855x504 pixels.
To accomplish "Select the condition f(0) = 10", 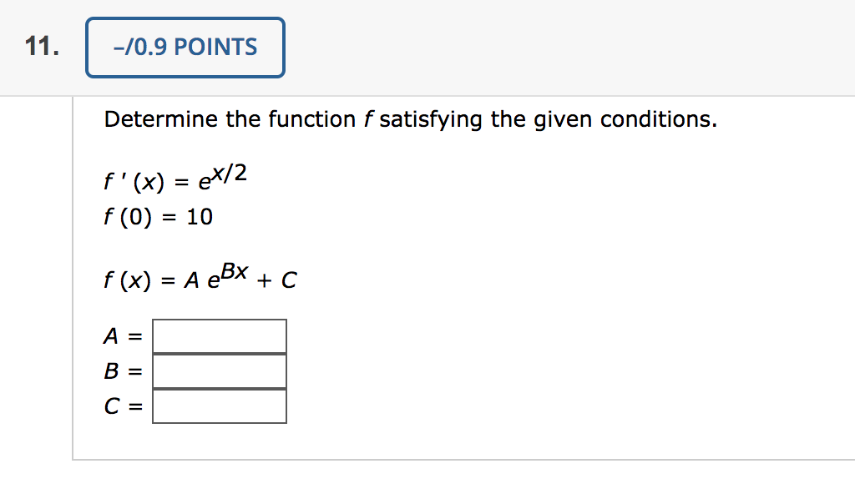I will (x=159, y=216).
